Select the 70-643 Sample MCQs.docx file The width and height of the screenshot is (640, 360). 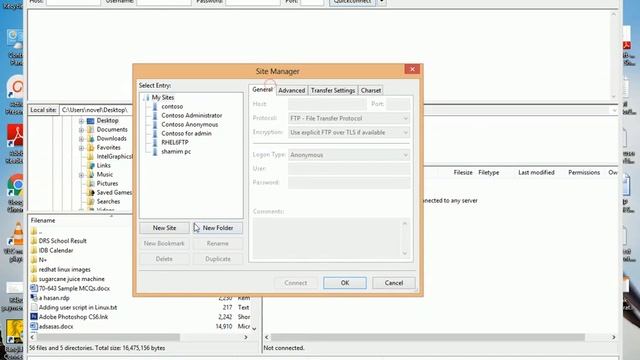[74, 289]
